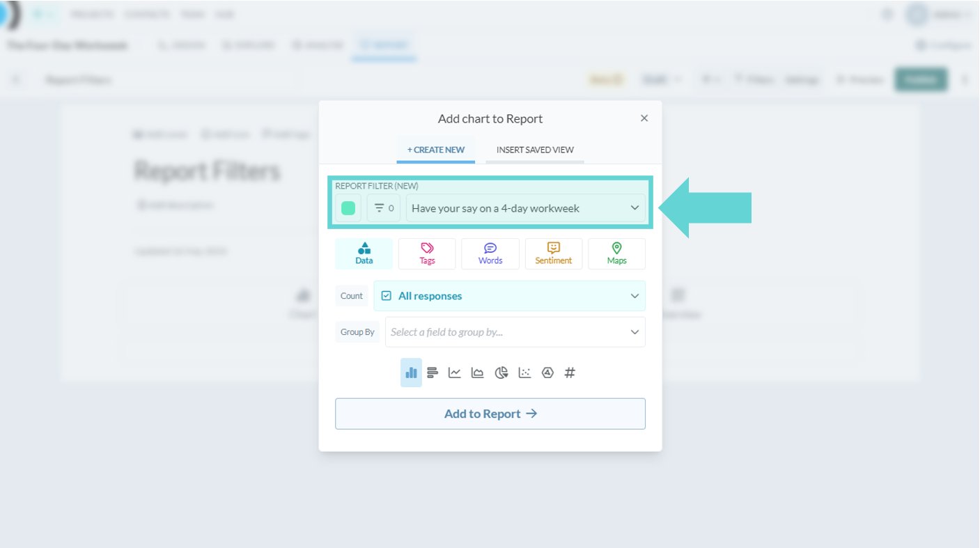Viewport: 980px width, 548px height.
Task: Click the Add to Report button
Action: click(x=490, y=414)
